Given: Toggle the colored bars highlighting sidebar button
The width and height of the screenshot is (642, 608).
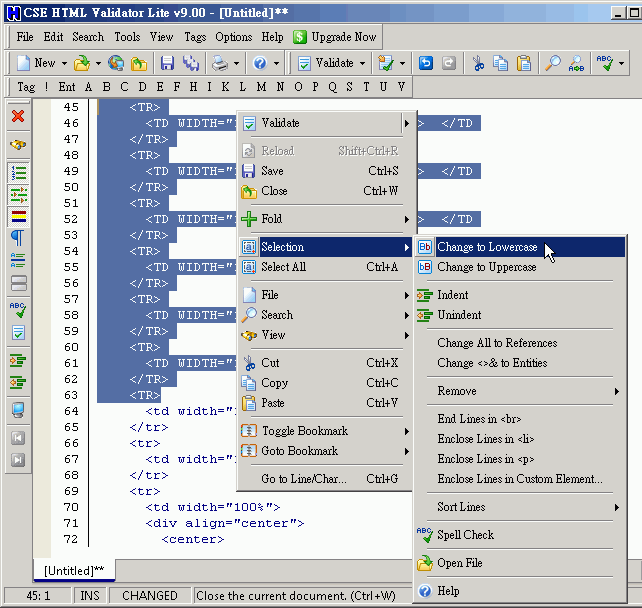Looking at the screenshot, I should (x=18, y=215).
